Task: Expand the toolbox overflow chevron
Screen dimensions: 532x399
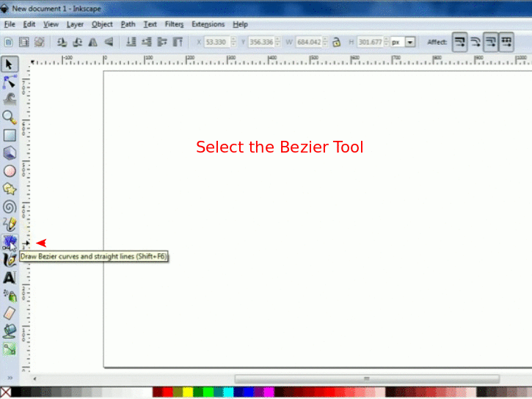Action: point(10,378)
